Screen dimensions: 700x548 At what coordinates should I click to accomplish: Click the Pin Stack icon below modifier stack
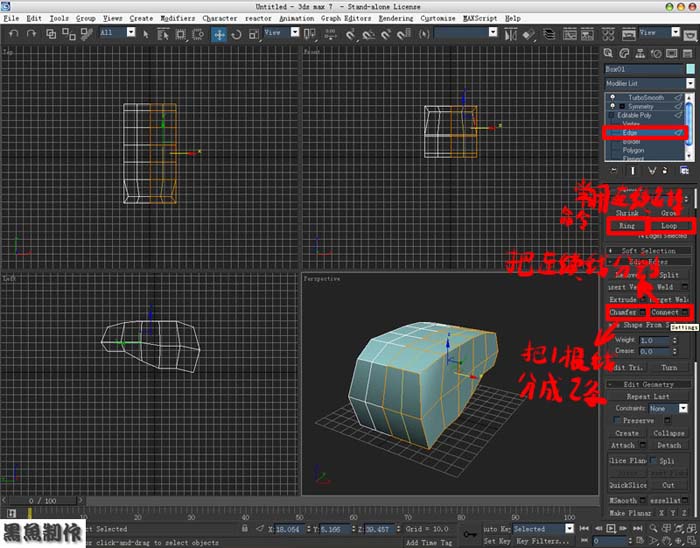pos(613,170)
